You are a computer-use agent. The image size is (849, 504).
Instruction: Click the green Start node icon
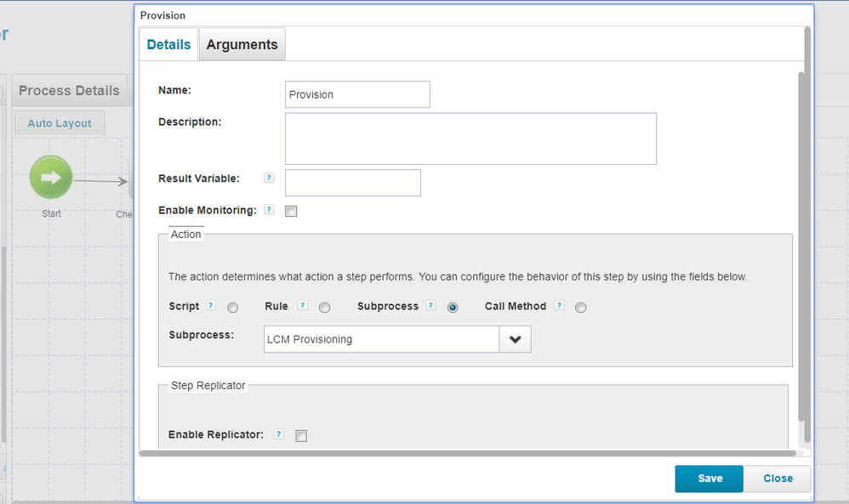[51, 178]
